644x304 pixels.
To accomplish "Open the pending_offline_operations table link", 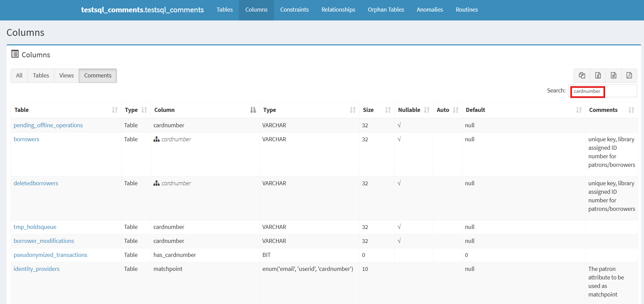I will tap(48, 125).
